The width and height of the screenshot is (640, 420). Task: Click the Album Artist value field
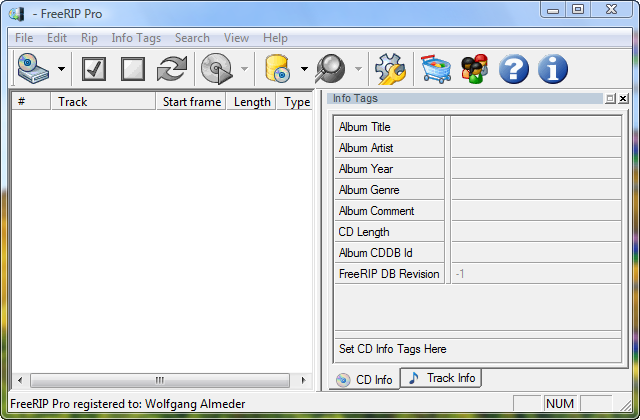[536, 147]
